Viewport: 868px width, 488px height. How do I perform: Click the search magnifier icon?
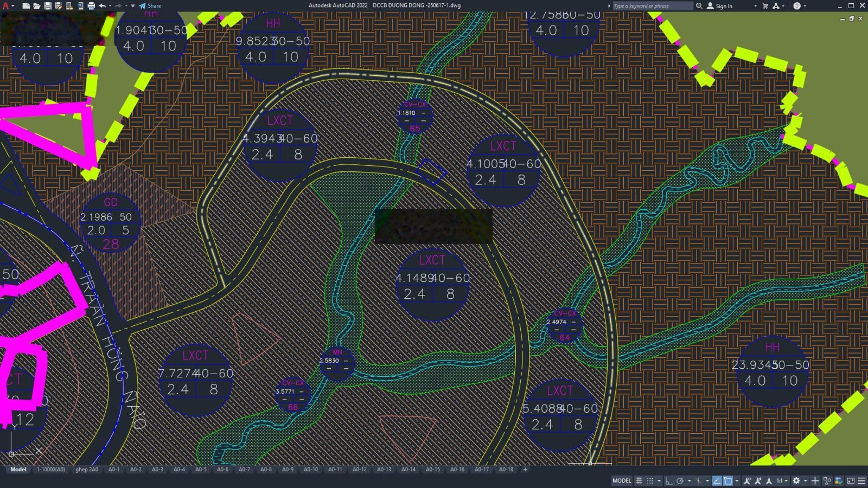tap(699, 6)
